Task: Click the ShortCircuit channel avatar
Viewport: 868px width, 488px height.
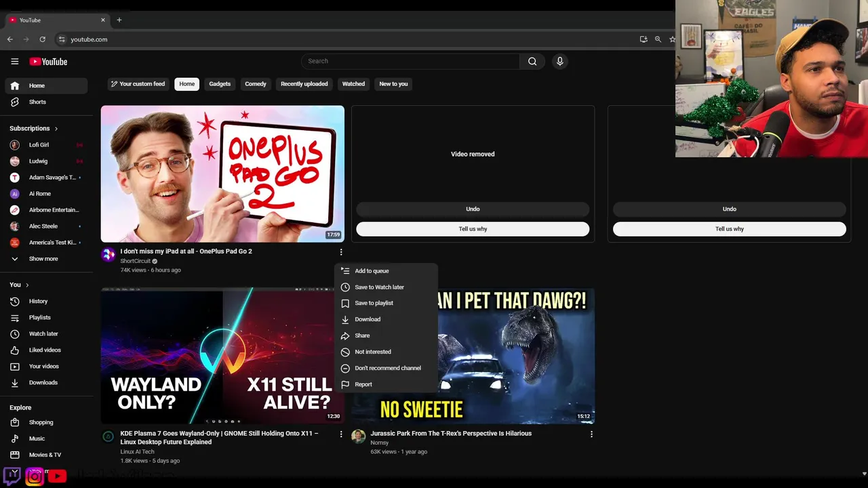Action: (108, 255)
